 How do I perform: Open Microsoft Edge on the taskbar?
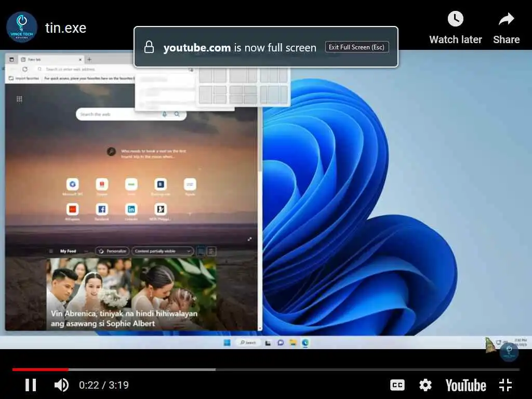tap(305, 343)
